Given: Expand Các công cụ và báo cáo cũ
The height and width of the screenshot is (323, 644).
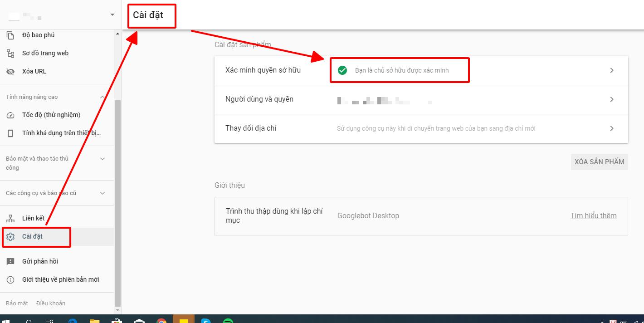Looking at the screenshot, I should pos(102,193).
